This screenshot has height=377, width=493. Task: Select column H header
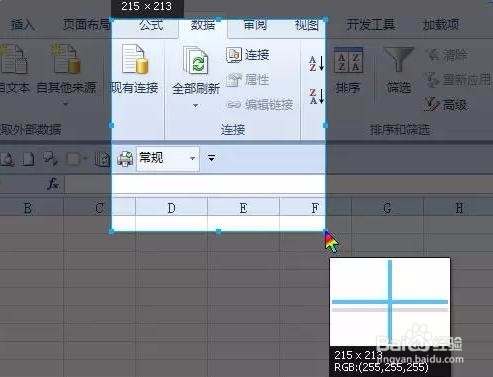pos(459,208)
